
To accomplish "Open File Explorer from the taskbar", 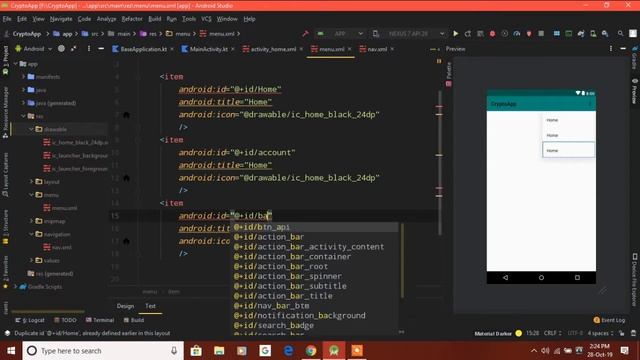I will coord(219,351).
